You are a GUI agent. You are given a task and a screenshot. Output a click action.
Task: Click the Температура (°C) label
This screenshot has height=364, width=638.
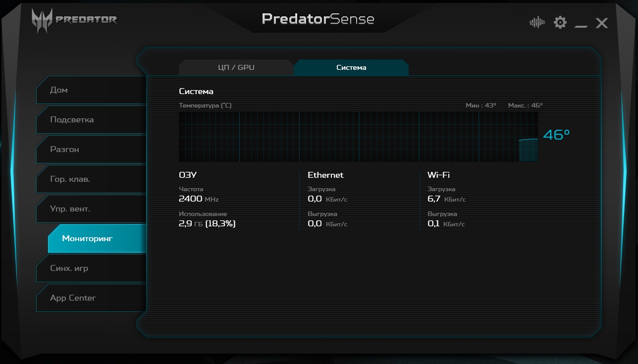click(x=205, y=105)
